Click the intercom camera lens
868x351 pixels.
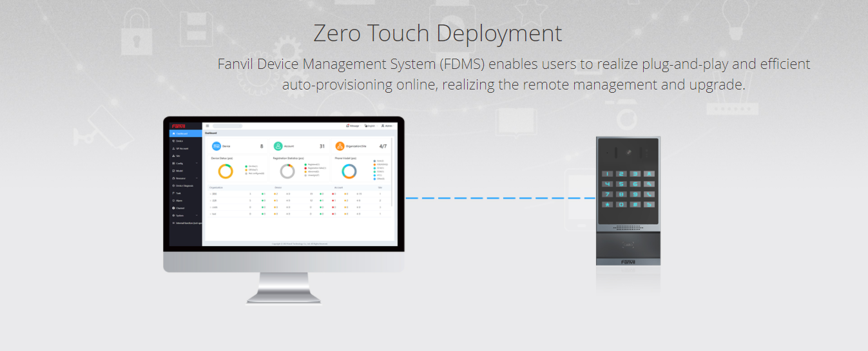click(629, 152)
